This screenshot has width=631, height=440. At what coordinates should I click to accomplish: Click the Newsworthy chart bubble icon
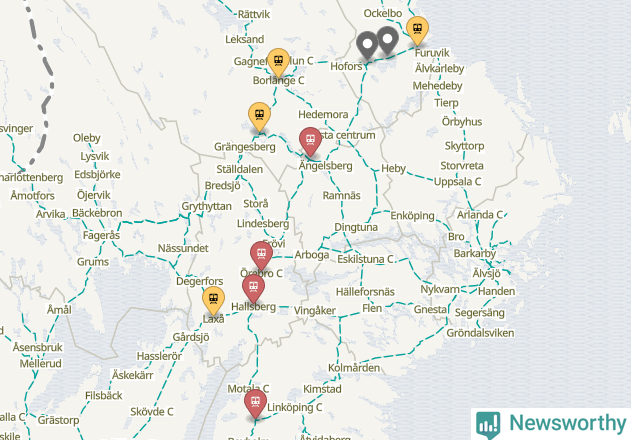pyautogui.click(x=488, y=425)
